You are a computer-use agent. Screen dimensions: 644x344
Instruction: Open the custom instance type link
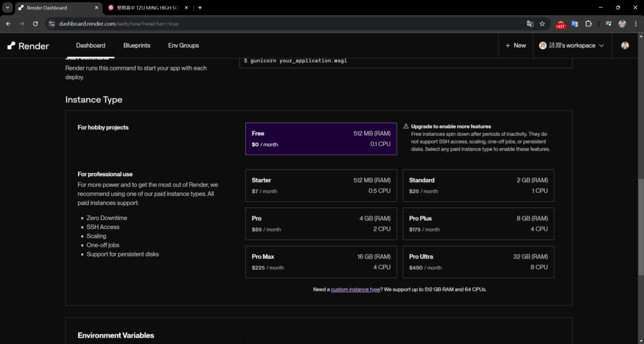point(355,289)
